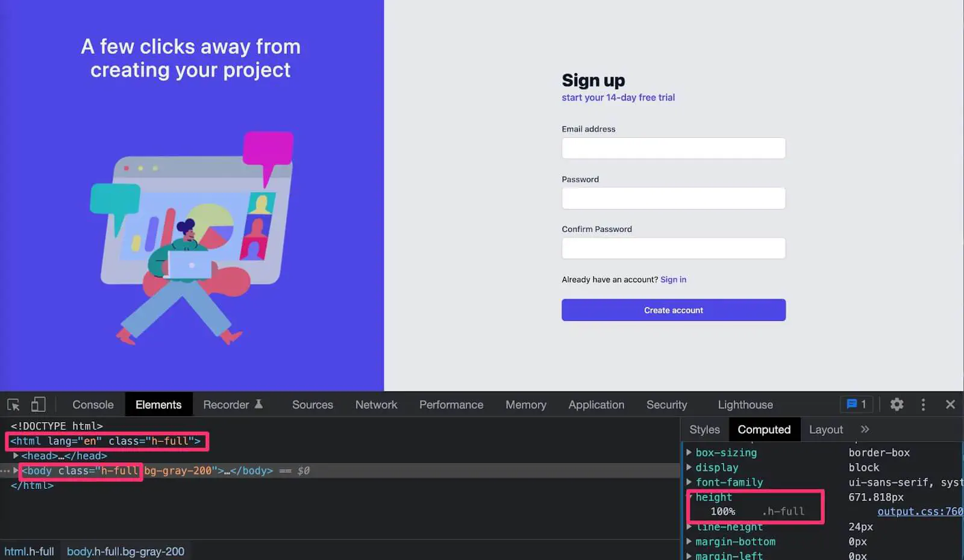
Task: Close the DevTools panel
Action: (950, 405)
